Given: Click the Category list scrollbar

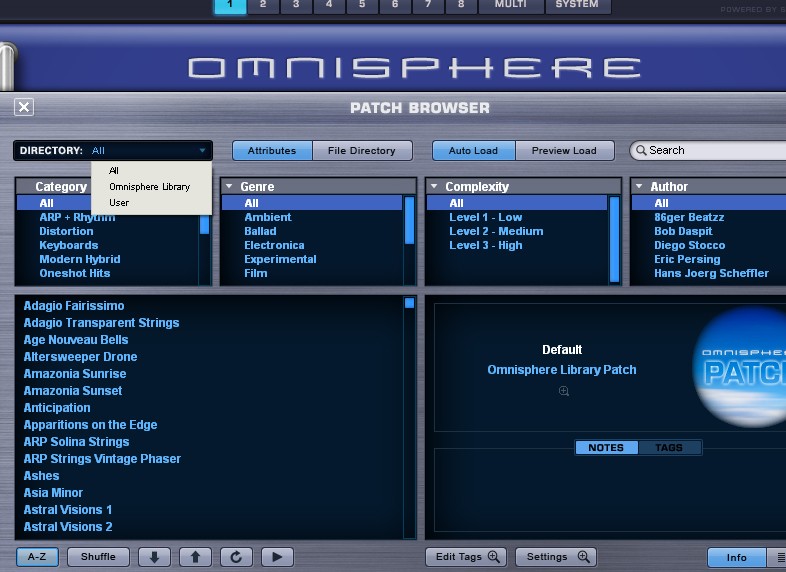Looking at the screenshot, I should [x=205, y=225].
